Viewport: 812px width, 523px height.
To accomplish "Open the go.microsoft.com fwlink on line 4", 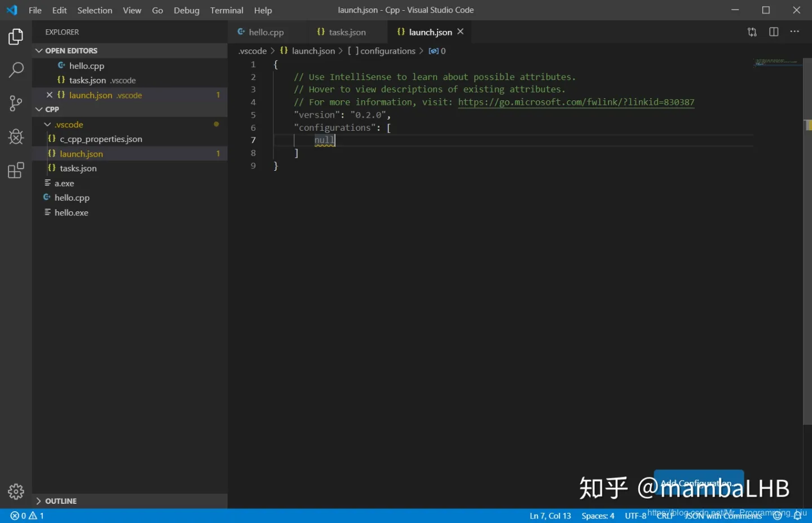I will pos(575,102).
